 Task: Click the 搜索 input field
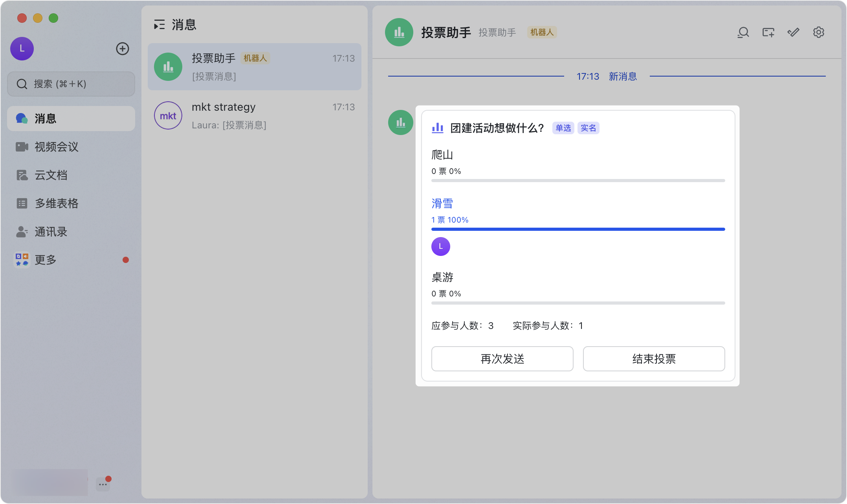pyautogui.click(x=71, y=84)
